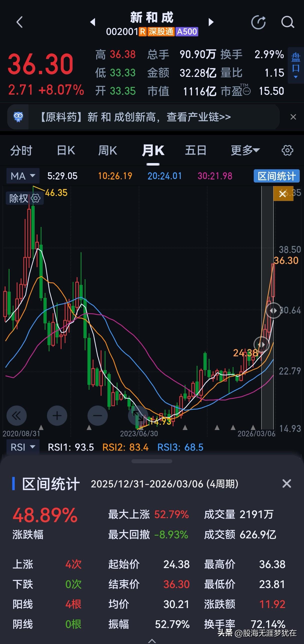
Task: Tap the A500 index tag
Action: pyautogui.click(x=187, y=32)
